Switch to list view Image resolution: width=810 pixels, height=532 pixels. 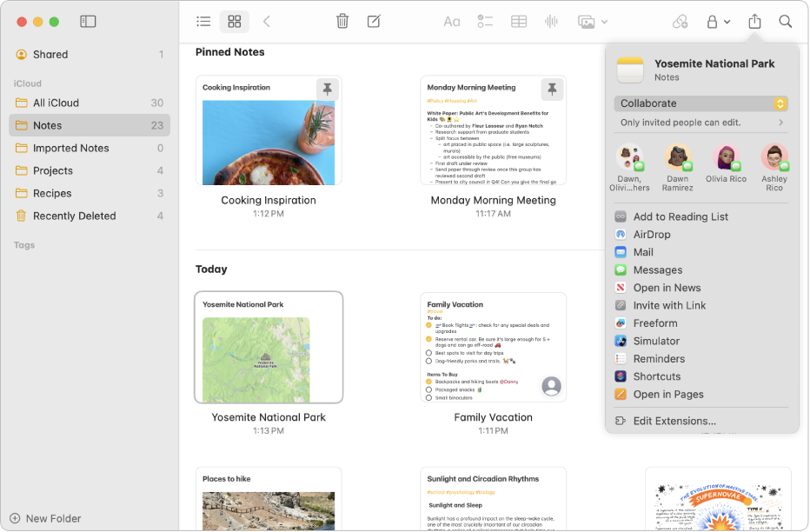tap(203, 22)
